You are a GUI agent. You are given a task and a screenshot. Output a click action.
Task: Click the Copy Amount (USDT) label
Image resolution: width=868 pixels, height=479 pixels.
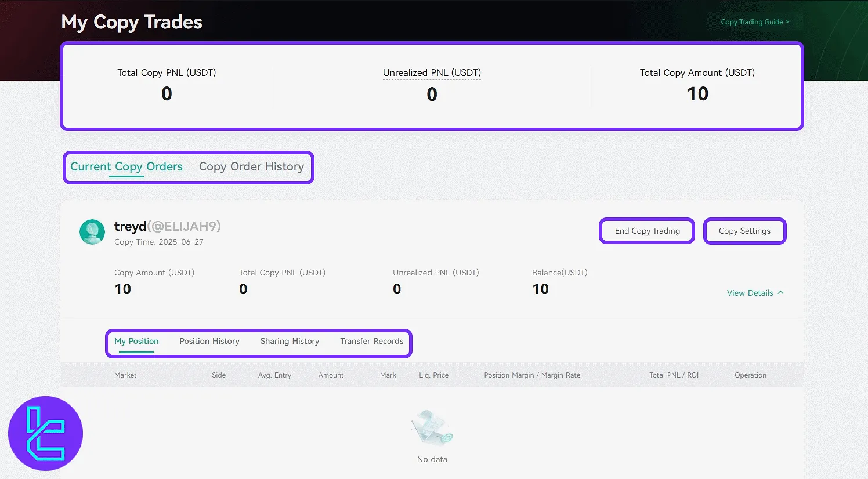click(154, 273)
